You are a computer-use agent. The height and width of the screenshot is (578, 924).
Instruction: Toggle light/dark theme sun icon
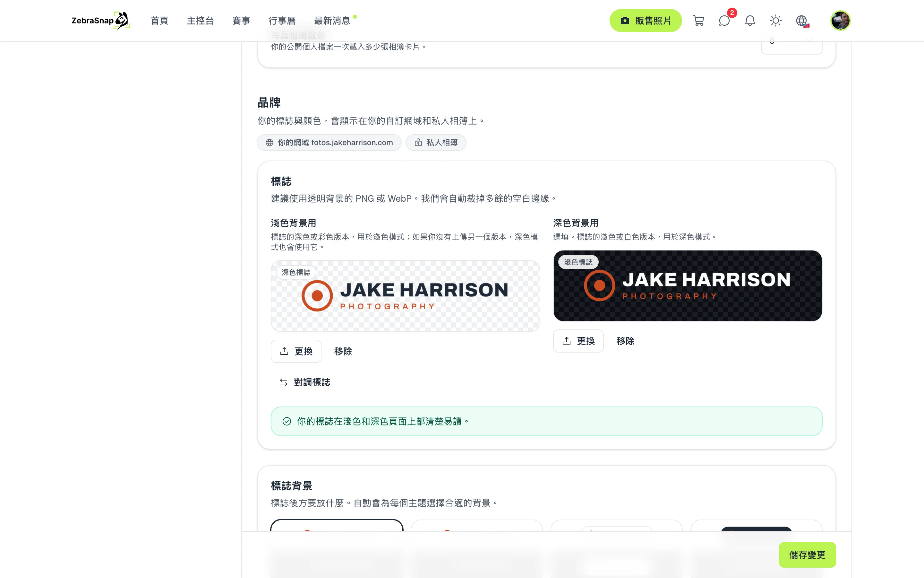775,21
